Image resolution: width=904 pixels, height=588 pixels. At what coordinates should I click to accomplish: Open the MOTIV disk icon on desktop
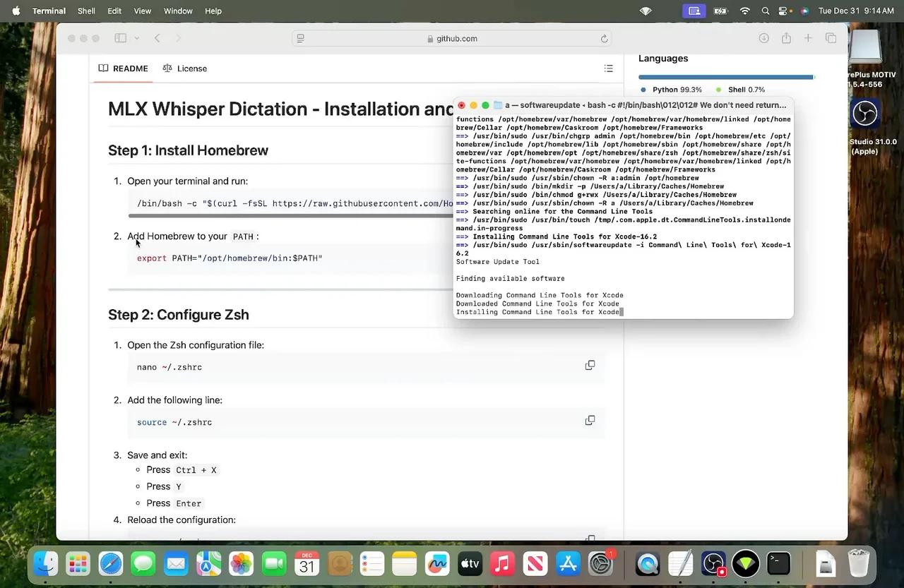click(866, 47)
